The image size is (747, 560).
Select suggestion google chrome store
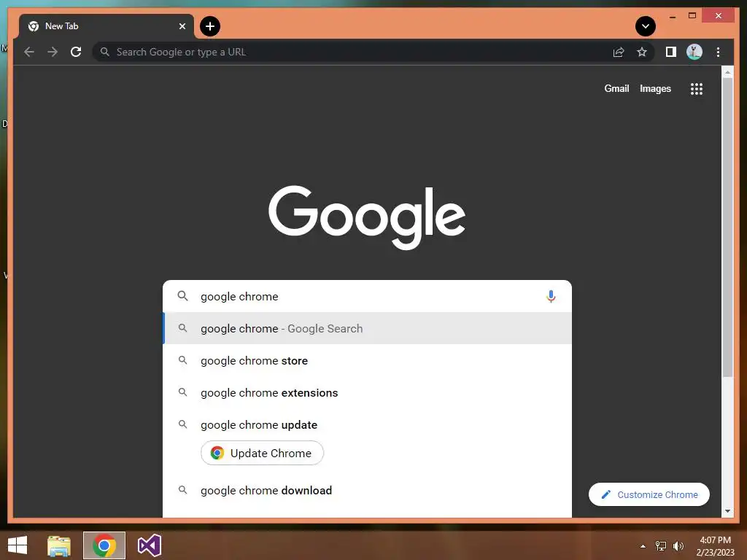tap(367, 360)
